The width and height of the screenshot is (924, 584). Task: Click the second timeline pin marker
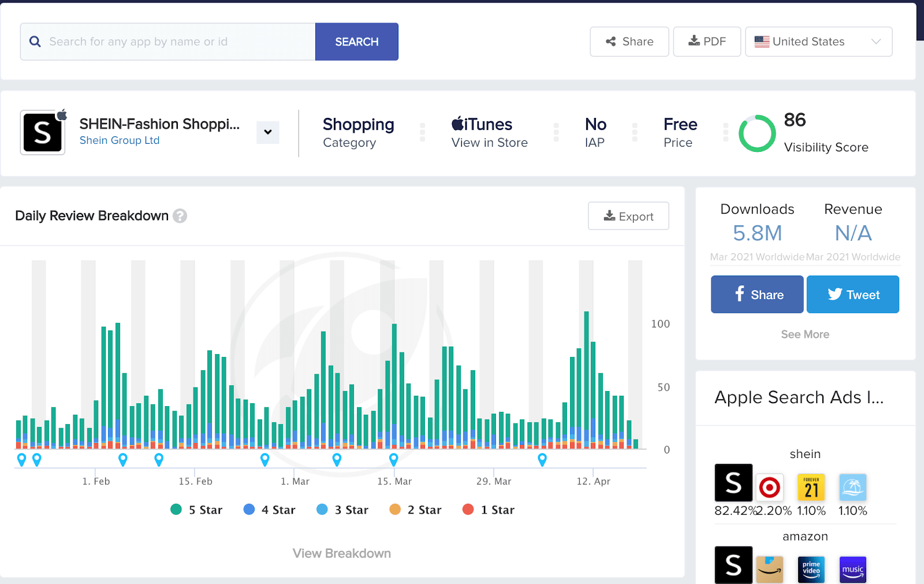[37, 460]
